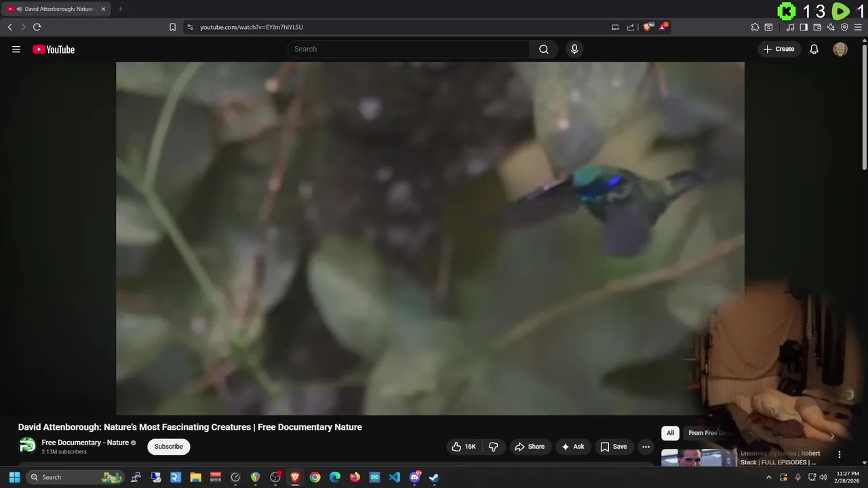The image size is (868, 488).
Task: Click the YouTube search magnifier button
Action: (x=544, y=49)
